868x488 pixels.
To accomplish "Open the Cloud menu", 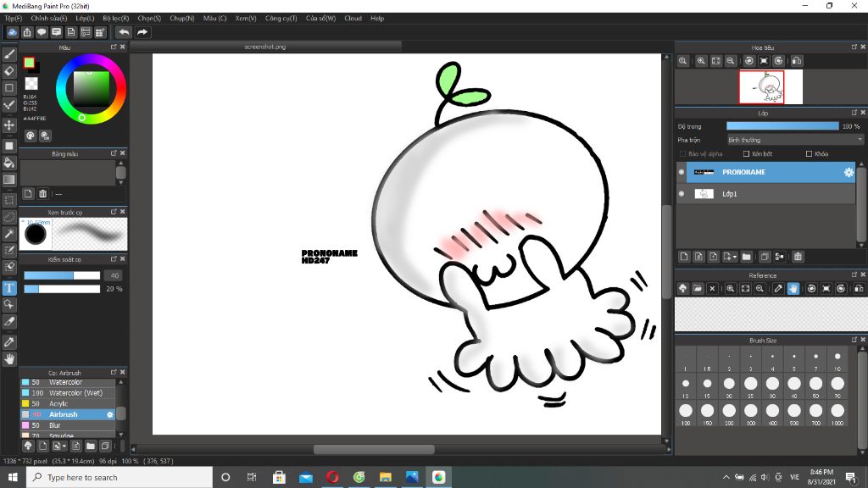I will [x=353, y=19].
